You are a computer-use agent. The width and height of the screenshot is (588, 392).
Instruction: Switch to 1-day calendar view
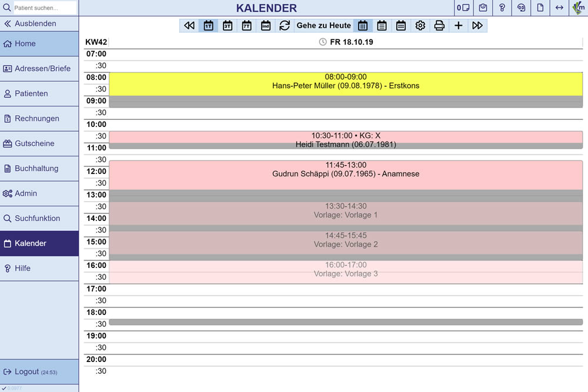click(208, 26)
